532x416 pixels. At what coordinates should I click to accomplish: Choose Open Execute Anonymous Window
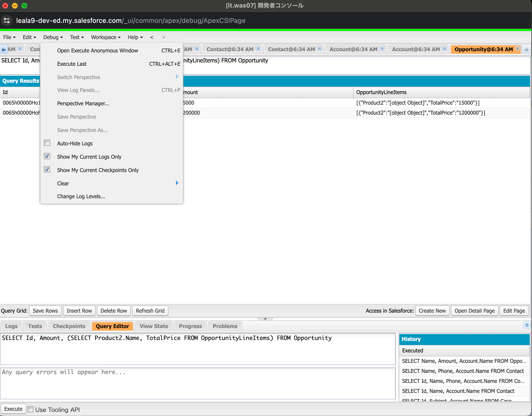coord(98,51)
